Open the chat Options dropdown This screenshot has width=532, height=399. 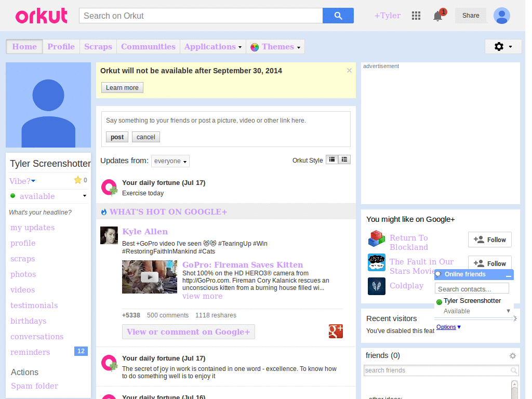click(x=448, y=327)
